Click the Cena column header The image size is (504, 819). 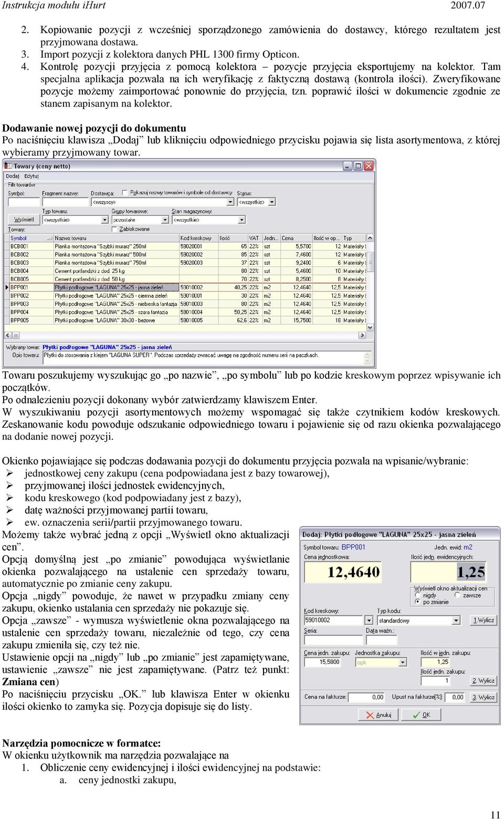pyautogui.click(x=296, y=238)
